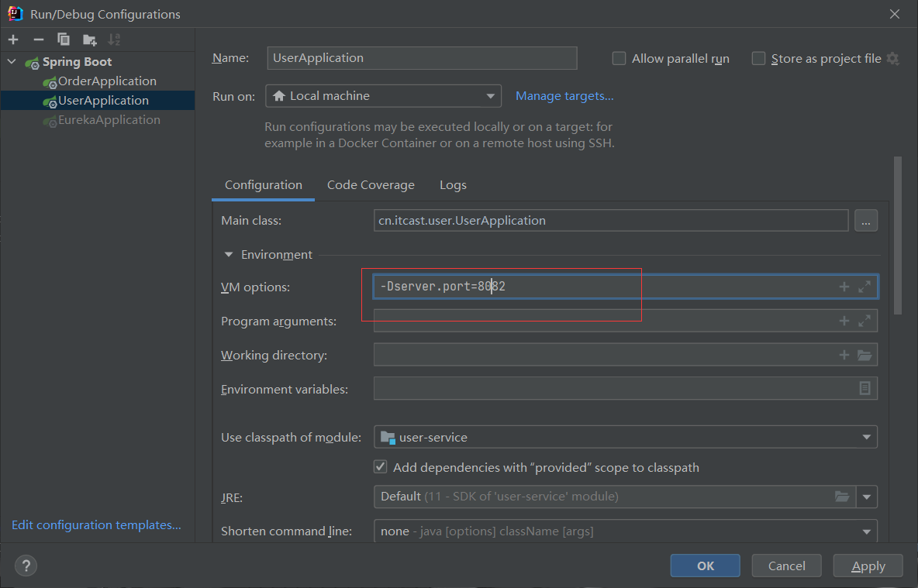
Task: Expand the Program arguments field editor
Action: point(865,321)
